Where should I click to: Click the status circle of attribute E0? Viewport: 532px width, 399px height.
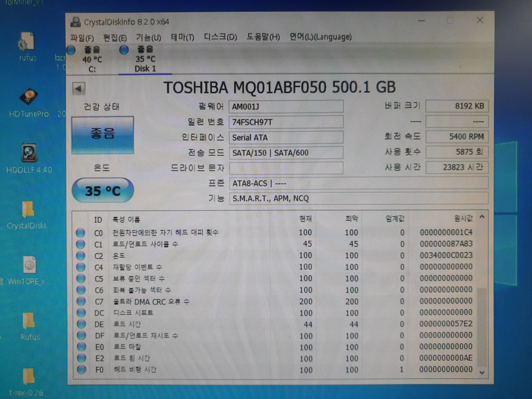coord(82,347)
